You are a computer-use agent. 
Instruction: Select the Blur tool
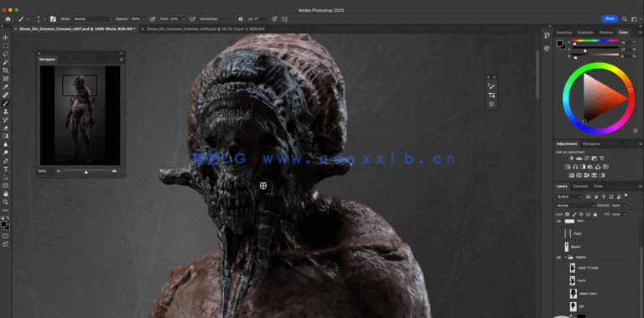(6, 144)
